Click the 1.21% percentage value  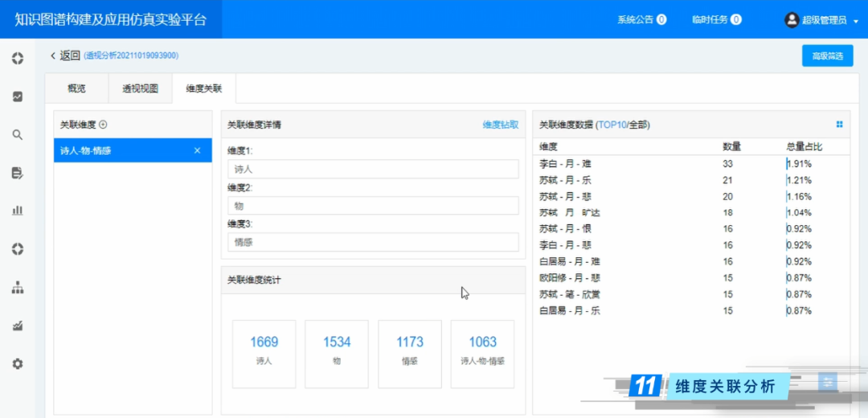click(800, 180)
